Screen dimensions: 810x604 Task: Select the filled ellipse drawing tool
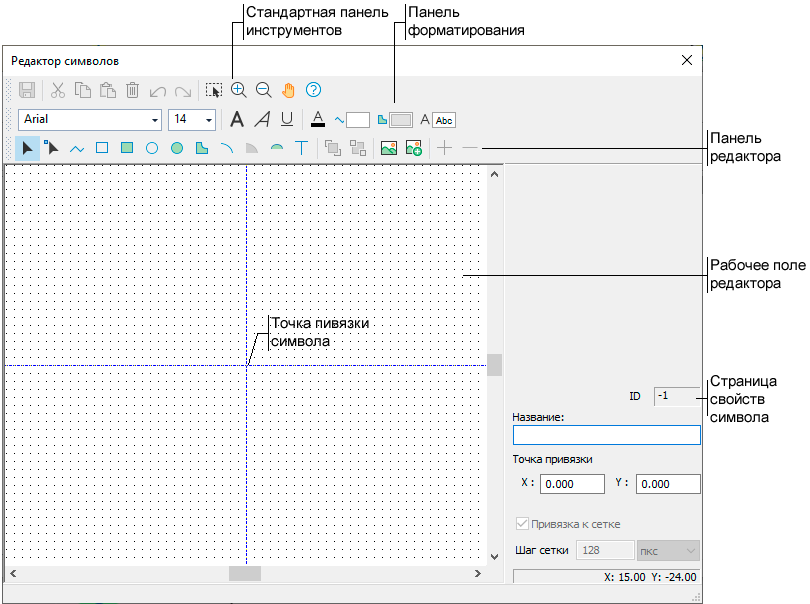click(176, 148)
